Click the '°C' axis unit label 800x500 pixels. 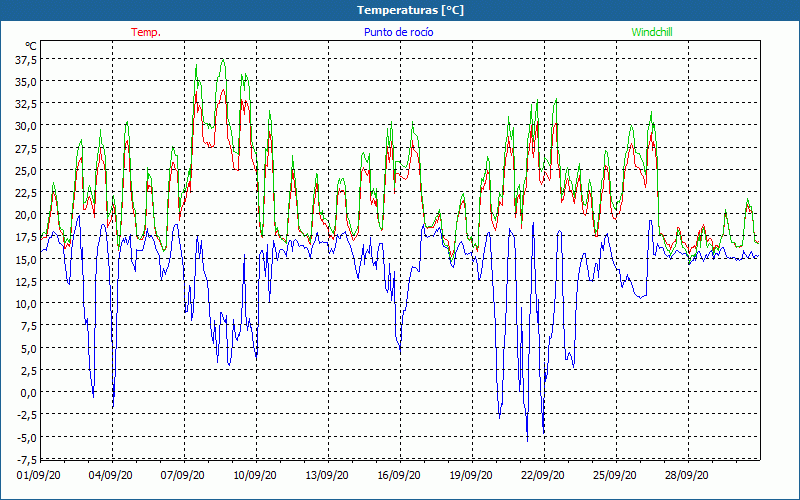point(31,46)
